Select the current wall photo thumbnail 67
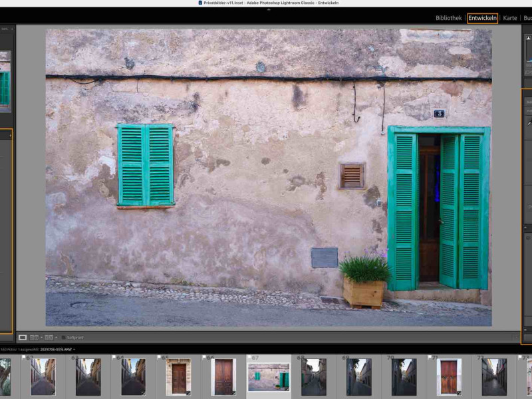532x399 pixels. pos(269,377)
